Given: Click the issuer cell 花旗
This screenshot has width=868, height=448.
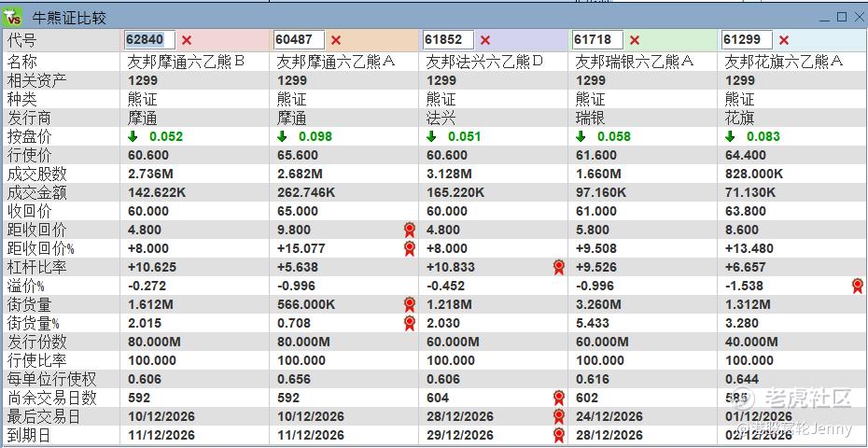Looking at the screenshot, I should coord(739,118).
